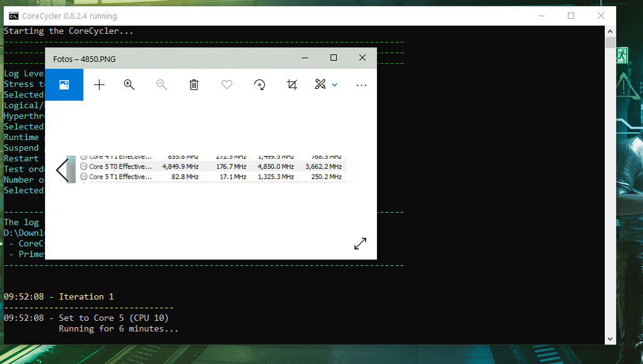Click the Core 5 T0 Effective row label

120,166
